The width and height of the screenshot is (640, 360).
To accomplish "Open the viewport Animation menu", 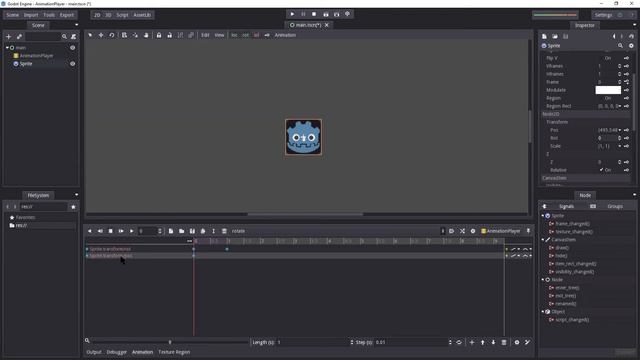I will 285,35.
